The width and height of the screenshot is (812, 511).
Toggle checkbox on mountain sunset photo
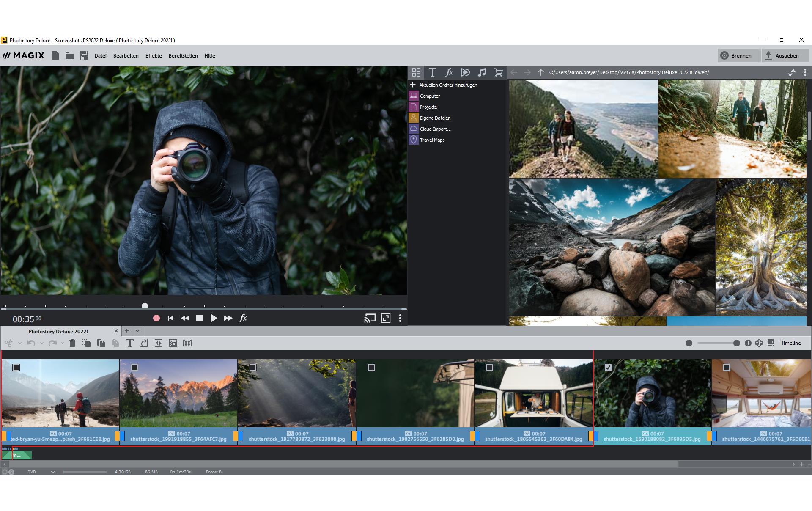pos(134,368)
